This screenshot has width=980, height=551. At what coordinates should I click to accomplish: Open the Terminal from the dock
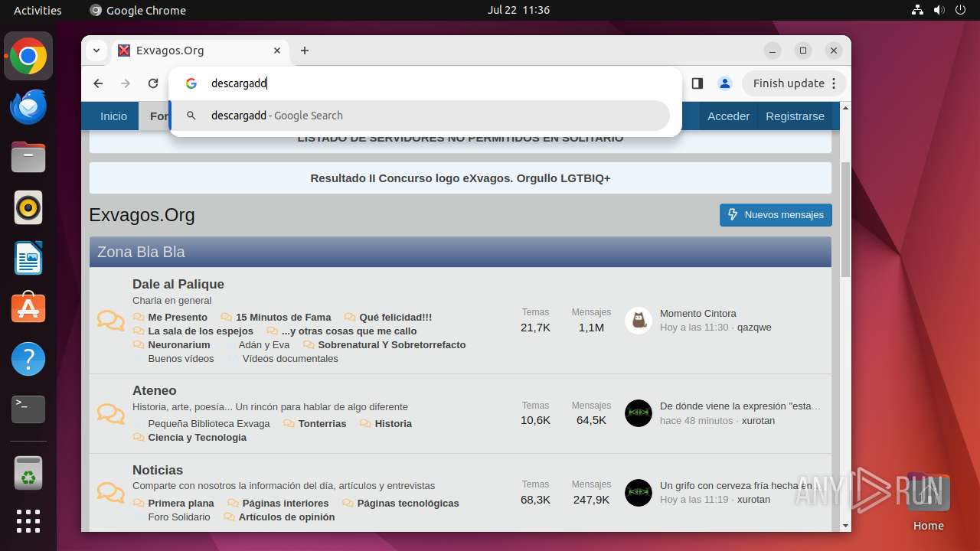tap(28, 409)
